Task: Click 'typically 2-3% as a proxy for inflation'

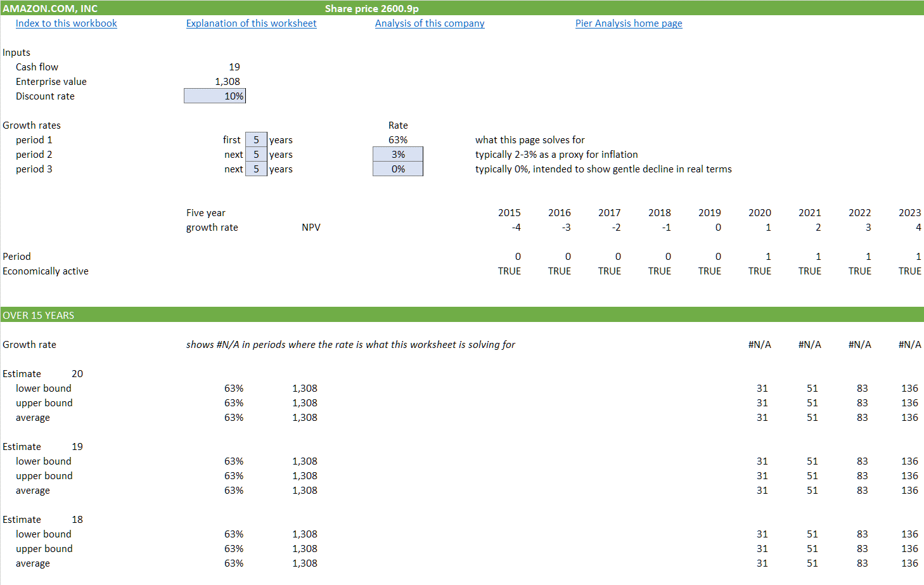Action: (x=556, y=154)
